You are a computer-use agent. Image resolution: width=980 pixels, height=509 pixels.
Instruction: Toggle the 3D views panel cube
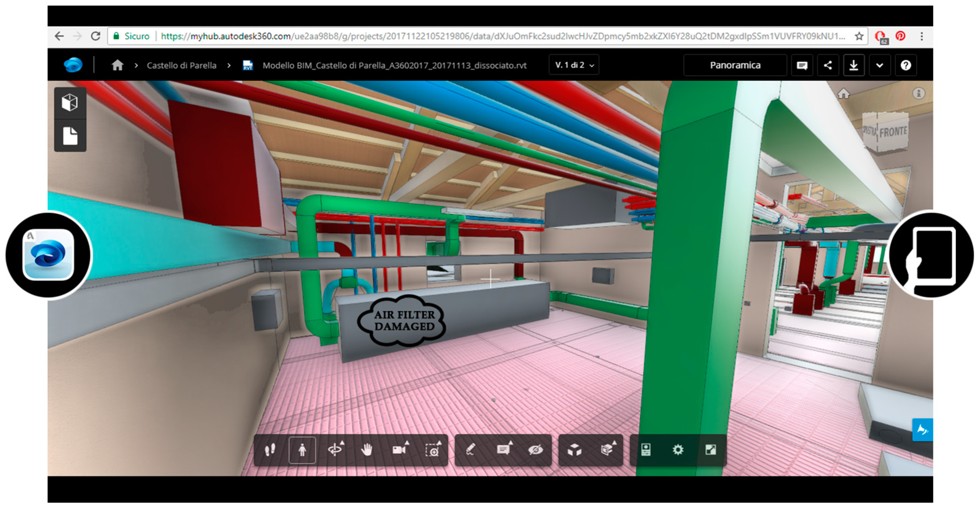70,102
